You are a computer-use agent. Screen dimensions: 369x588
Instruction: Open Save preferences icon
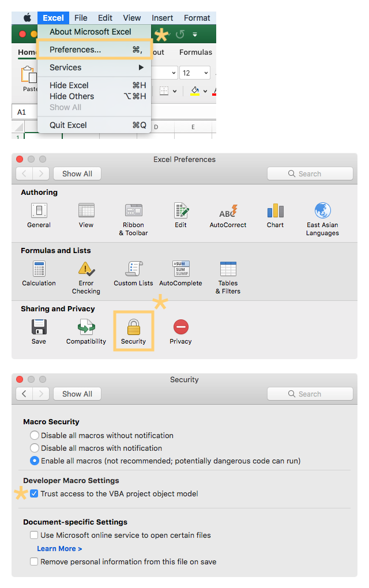pyautogui.click(x=39, y=327)
